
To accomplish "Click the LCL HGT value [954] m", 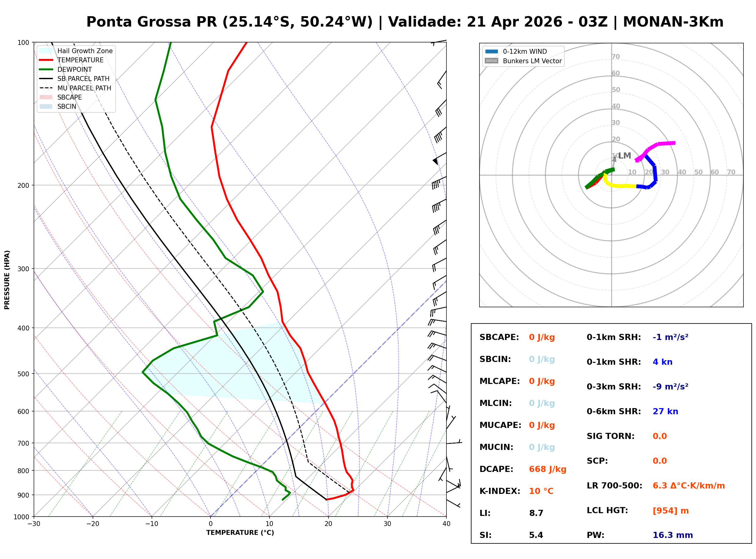I will [671, 511].
